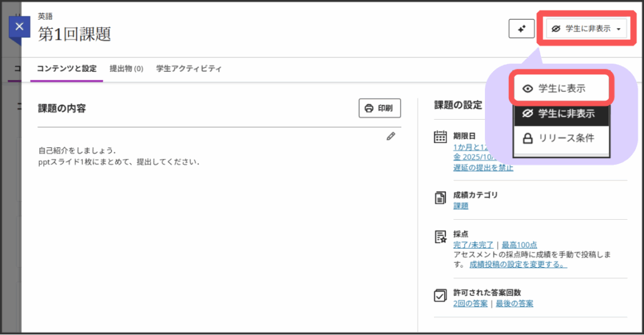Select the コンテンツと設定 tab

66,69
